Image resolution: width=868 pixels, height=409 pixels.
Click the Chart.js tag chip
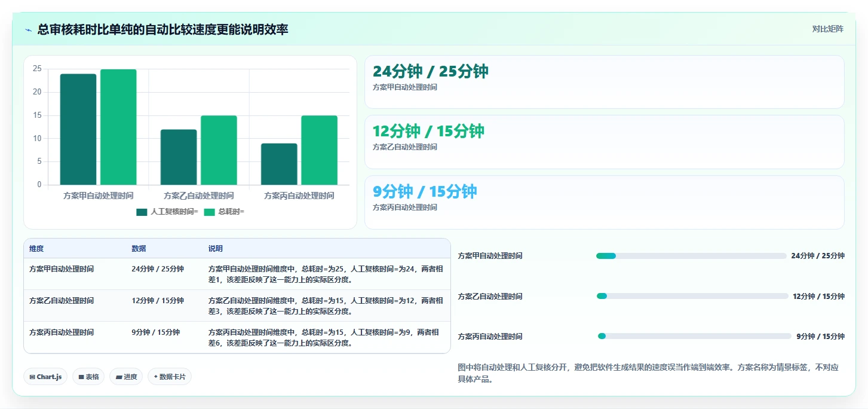pyautogui.click(x=45, y=377)
